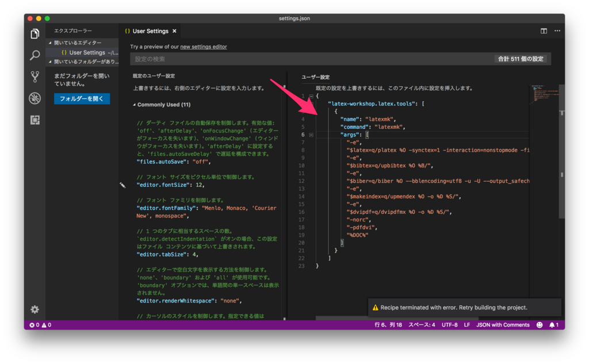
Task: Open the new settings editor link
Action: pos(203,47)
